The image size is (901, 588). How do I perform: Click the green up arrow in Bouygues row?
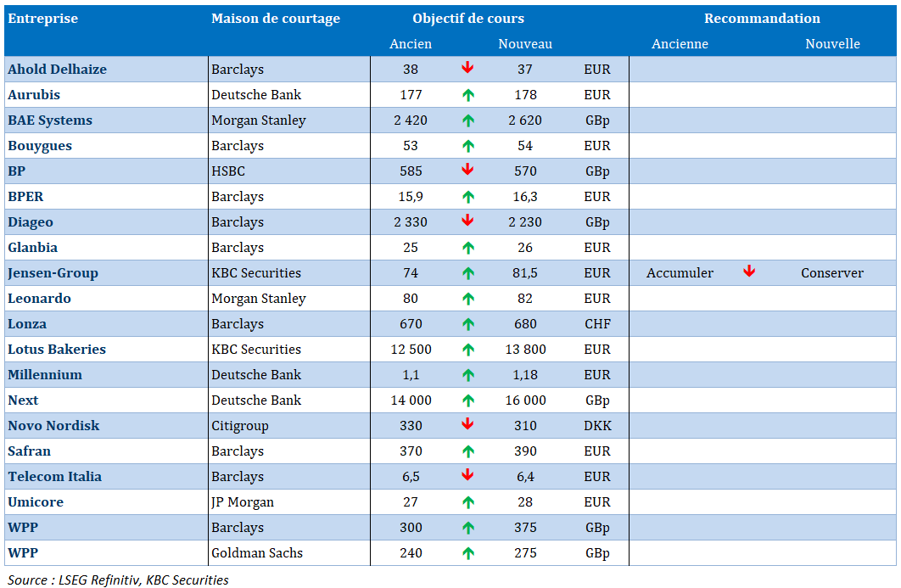click(x=468, y=146)
